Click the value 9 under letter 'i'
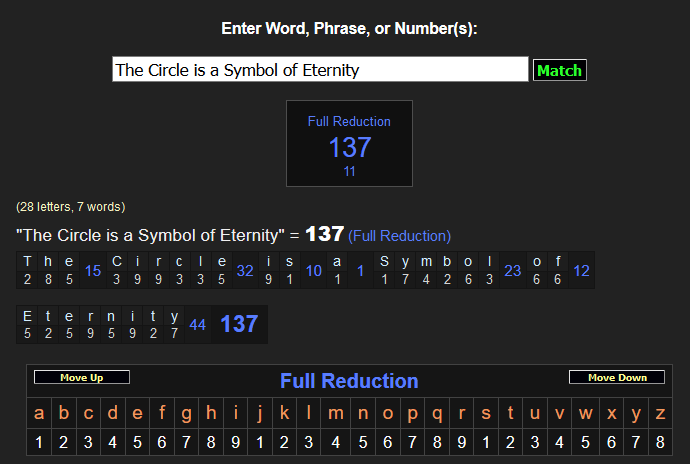Image resolution: width=690 pixels, height=464 pixels. tap(237, 443)
